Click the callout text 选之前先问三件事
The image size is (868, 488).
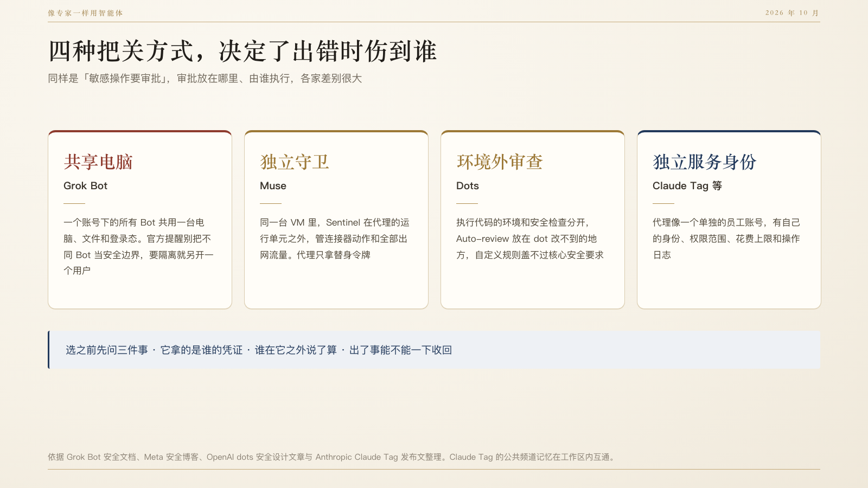point(107,350)
